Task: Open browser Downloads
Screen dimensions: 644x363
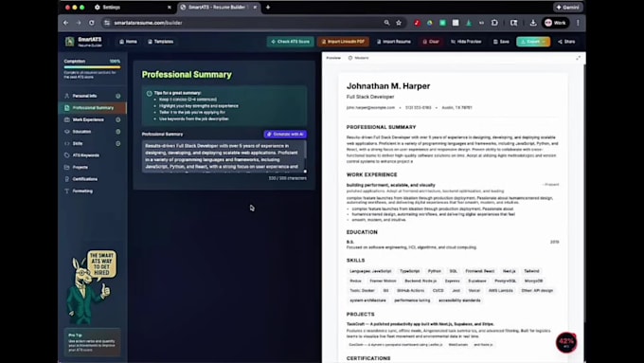Action: tap(533, 23)
